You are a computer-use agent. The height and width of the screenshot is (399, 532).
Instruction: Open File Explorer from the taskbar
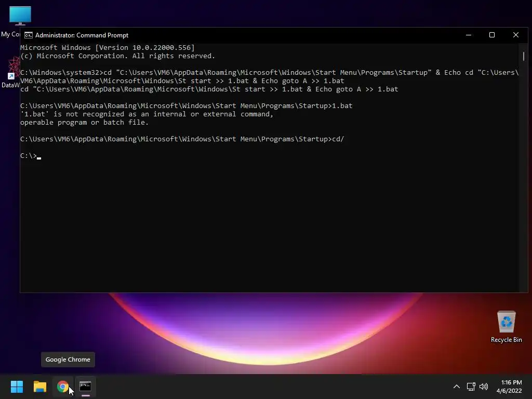tap(39, 387)
